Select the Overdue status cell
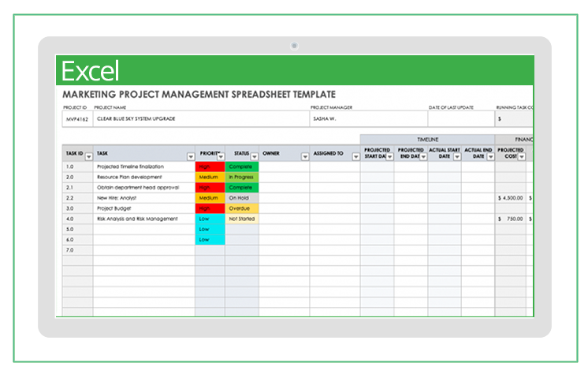The image size is (588, 378). tap(241, 208)
